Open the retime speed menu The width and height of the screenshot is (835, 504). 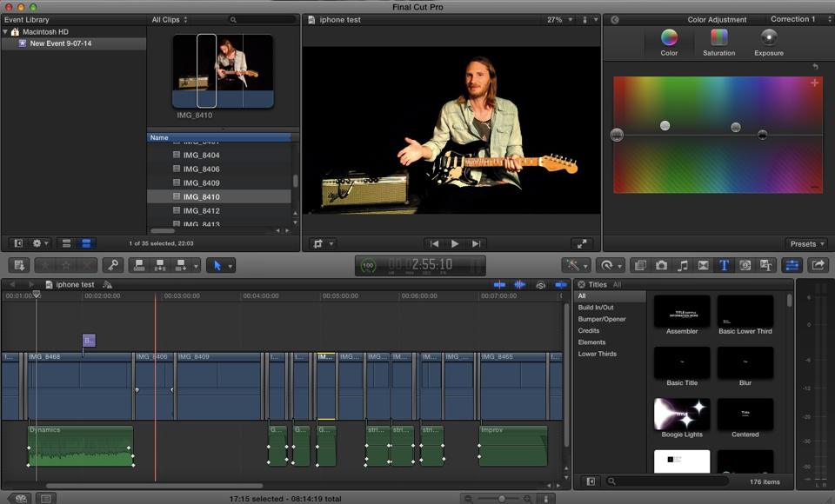tap(611, 265)
